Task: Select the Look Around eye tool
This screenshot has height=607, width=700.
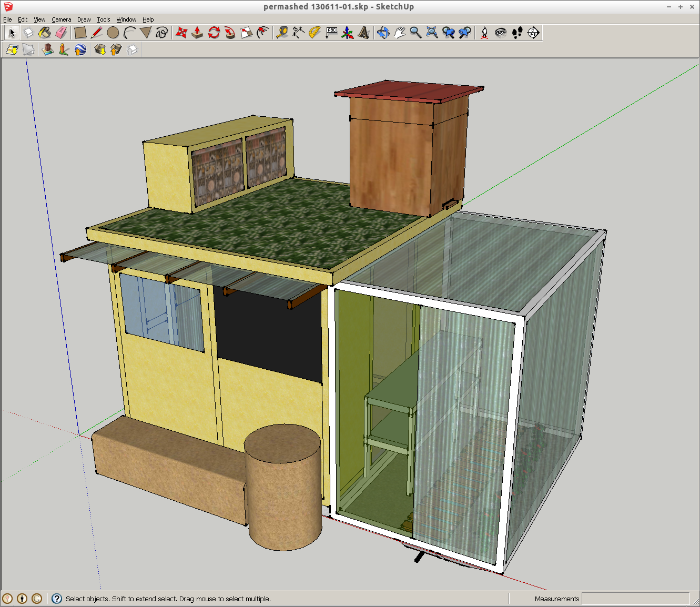Action: coord(501,33)
